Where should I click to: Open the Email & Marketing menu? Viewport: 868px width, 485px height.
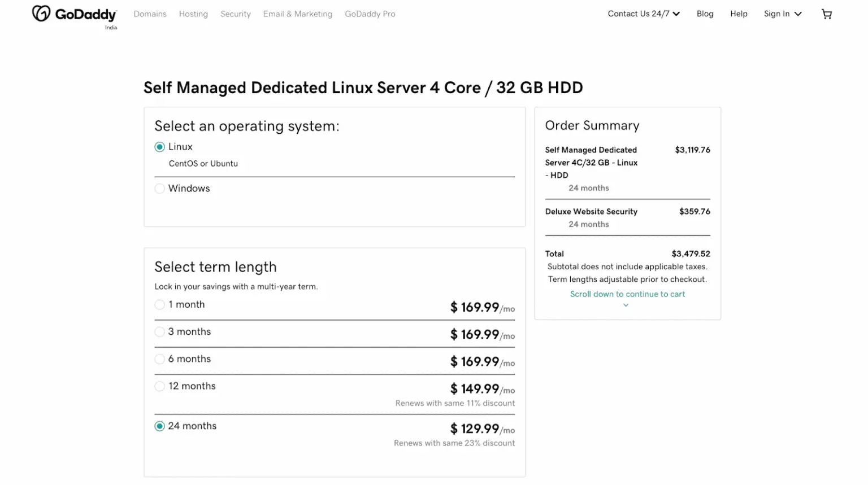[298, 14]
